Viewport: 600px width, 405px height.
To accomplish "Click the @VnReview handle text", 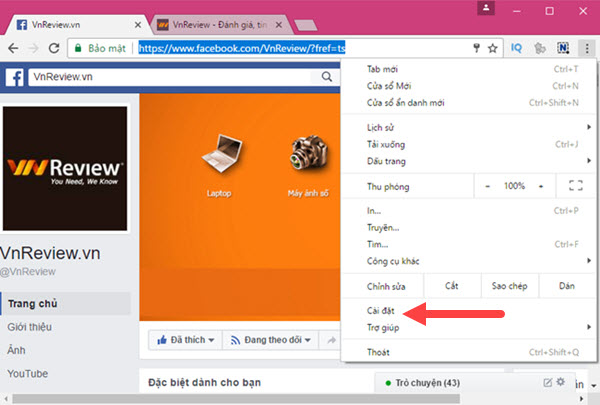I will tap(28, 272).
